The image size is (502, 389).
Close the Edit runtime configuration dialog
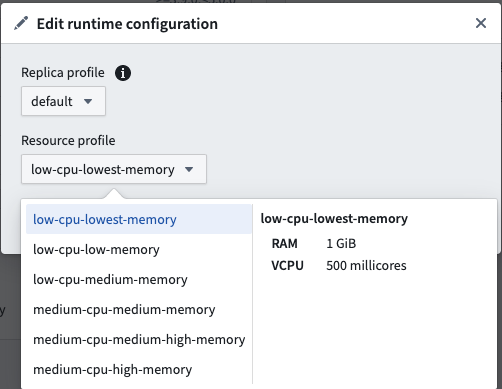point(481,23)
